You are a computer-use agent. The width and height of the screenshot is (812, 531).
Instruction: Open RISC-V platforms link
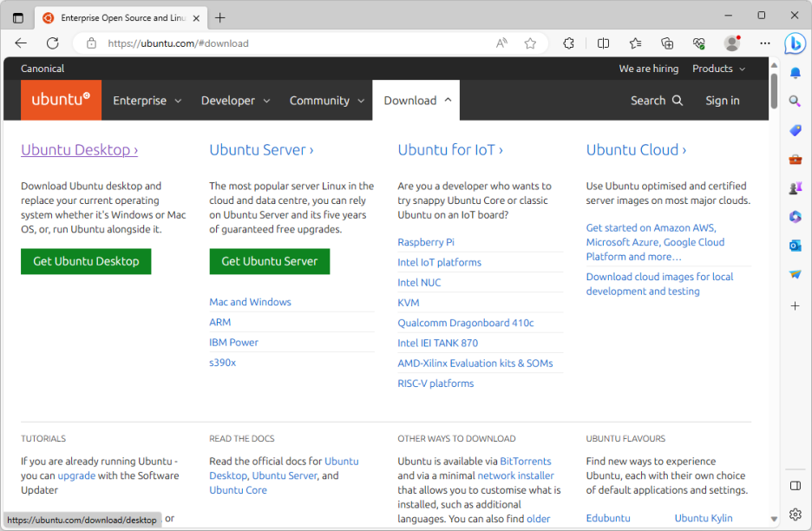(x=435, y=383)
